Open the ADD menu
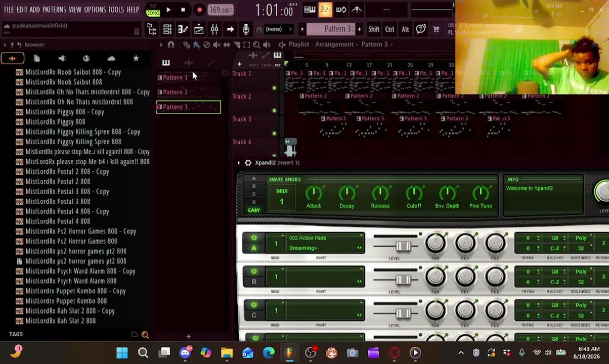This screenshot has height=364, width=609. tap(34, 10)
